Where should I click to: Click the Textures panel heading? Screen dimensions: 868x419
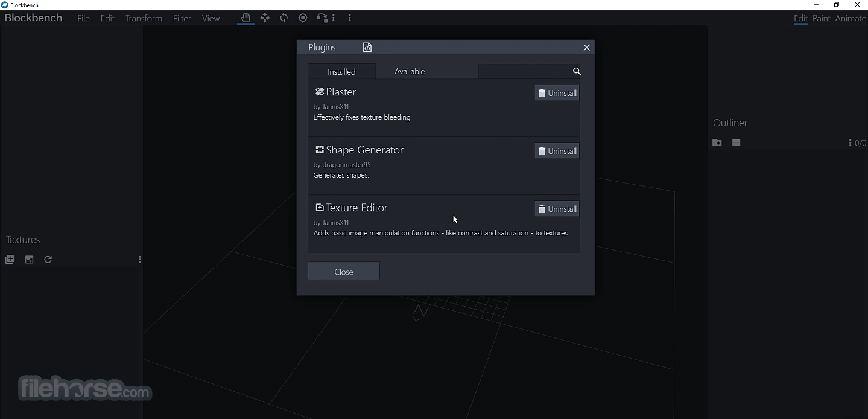tap(23, 240)
